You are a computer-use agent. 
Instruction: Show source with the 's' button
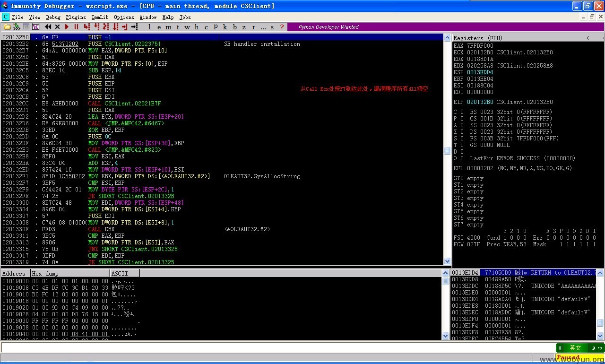click(x=272, y=27)
